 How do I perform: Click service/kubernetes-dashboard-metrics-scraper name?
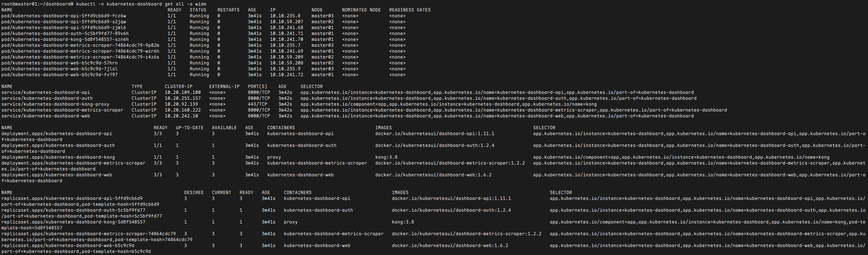click(62, 110)
